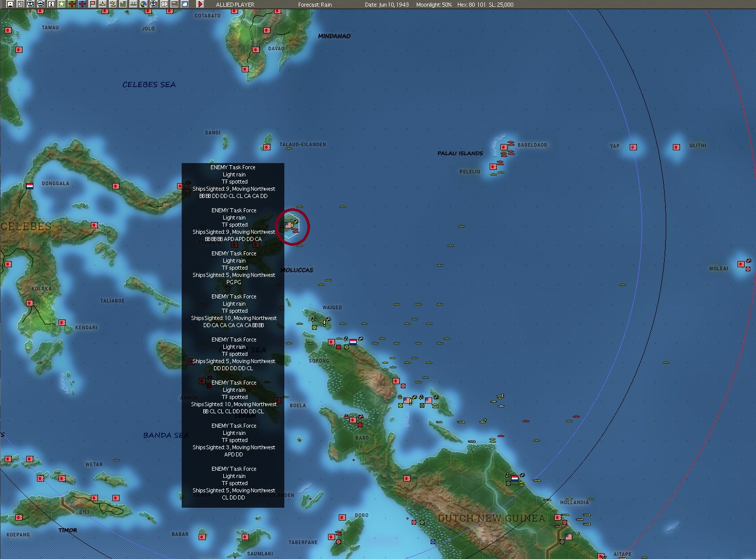756x559 pixels.
Task: Select the Dutch flag base at Donggala
Action: click(30, 186)
